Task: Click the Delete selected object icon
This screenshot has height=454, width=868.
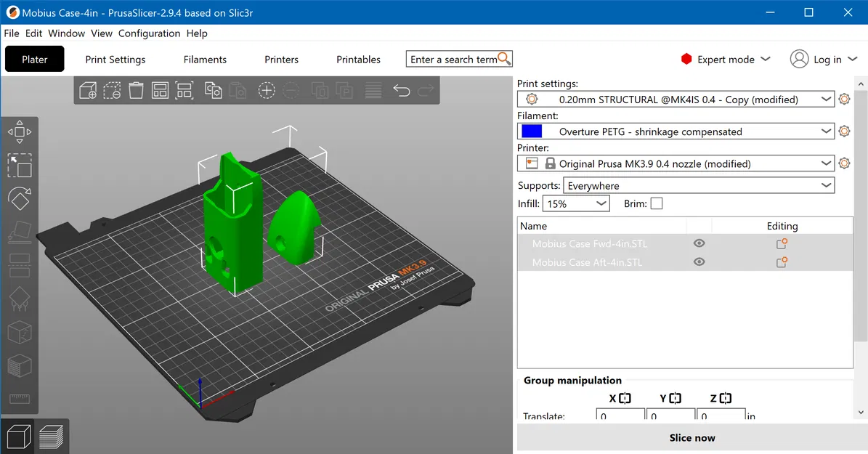Action: point(112,90)
